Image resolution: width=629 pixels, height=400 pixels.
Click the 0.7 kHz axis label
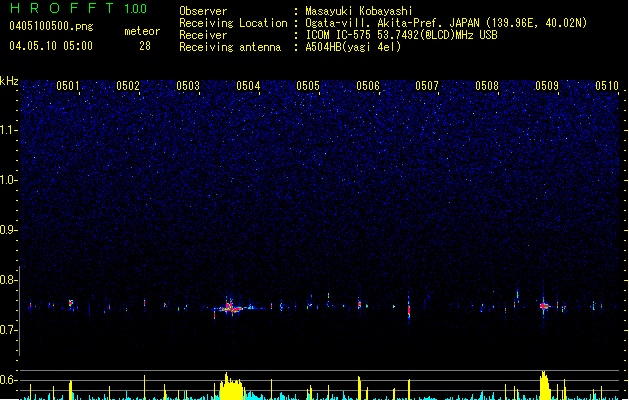[8, 330]
